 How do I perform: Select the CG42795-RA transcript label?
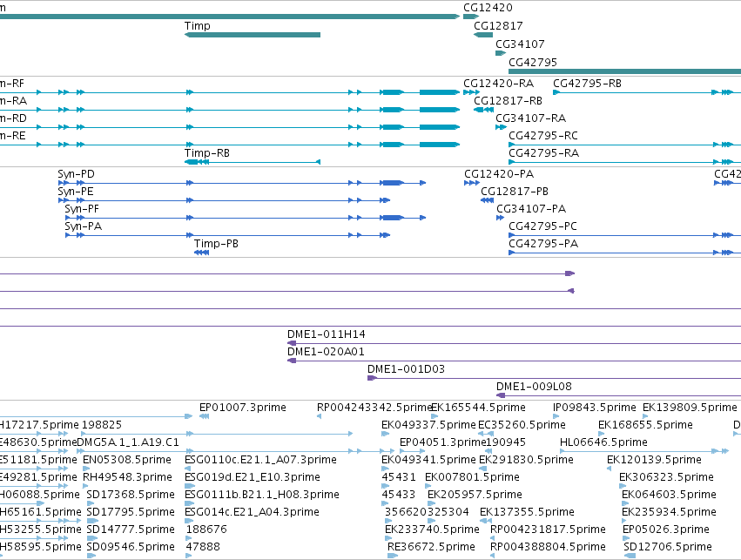543,153
